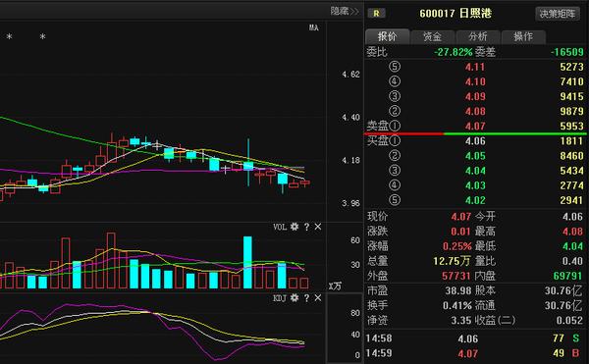Close the VOL indicator panel
This screenshot has width=589, height=364.
click(x=318, y=227)
